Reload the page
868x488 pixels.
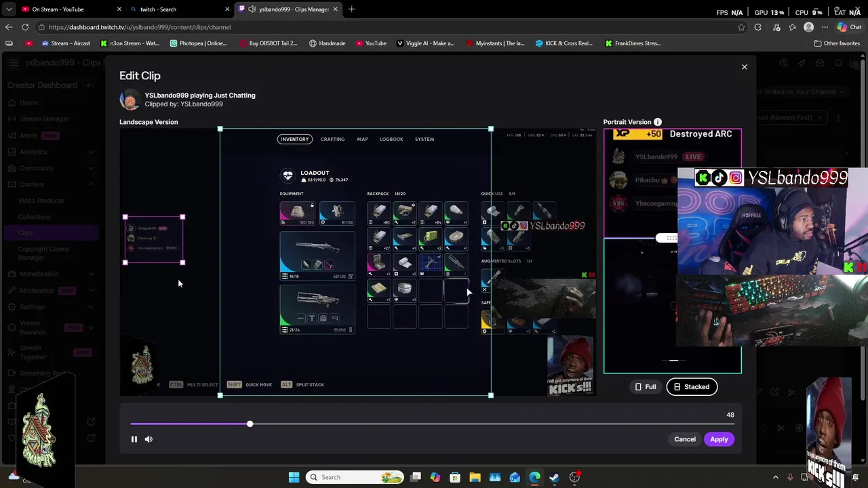tap(25, 27)
